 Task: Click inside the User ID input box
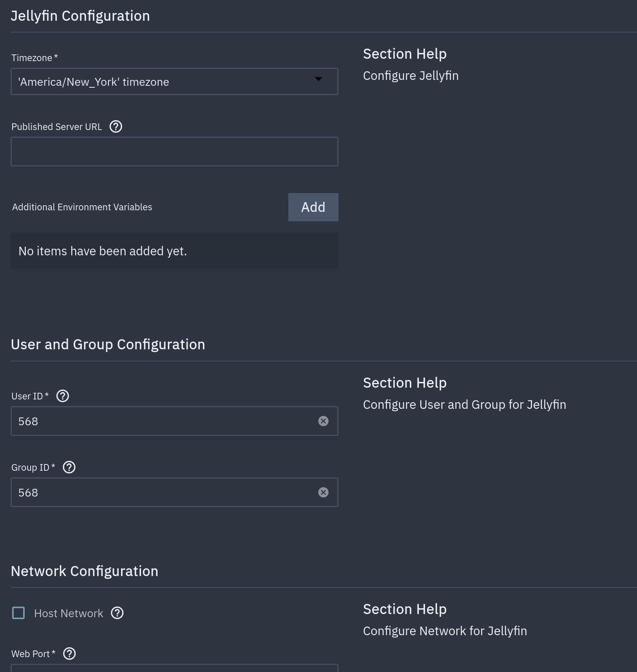pyautogui.click(x=165, y=421)
